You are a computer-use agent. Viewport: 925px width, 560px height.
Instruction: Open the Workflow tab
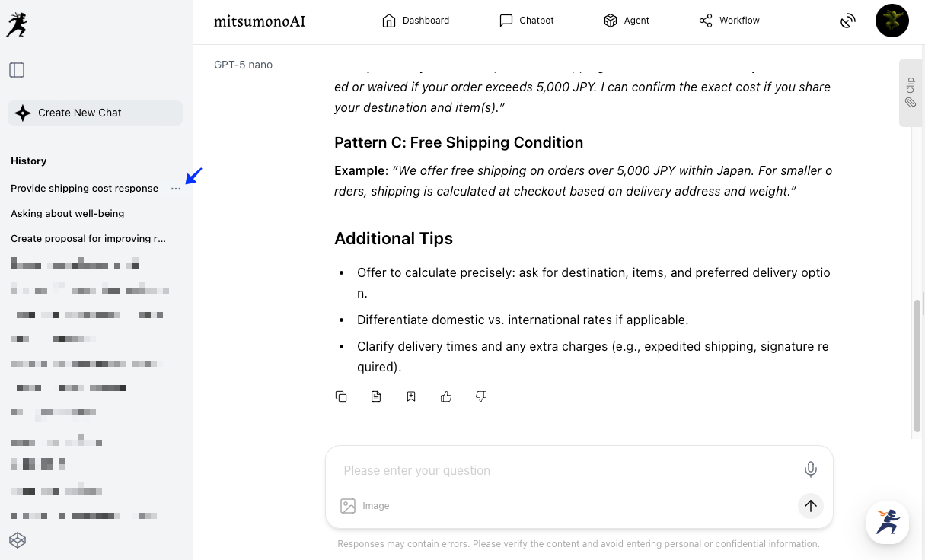coord(729,21)
